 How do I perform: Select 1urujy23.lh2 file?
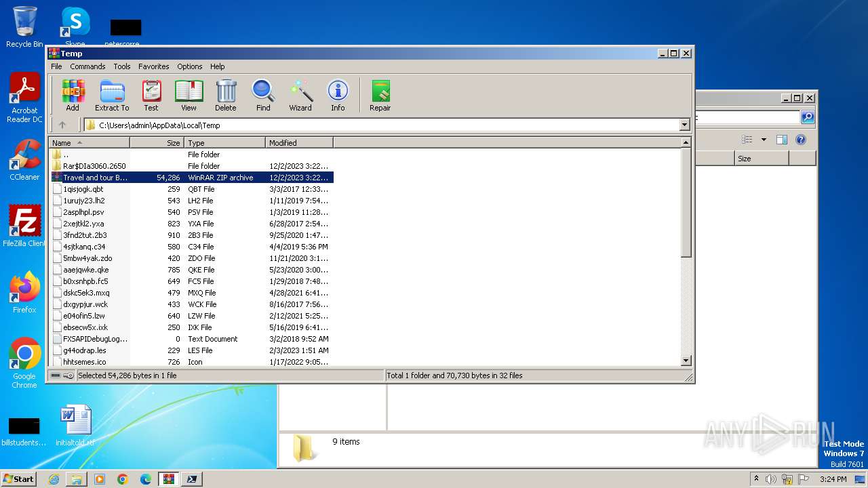click(x=191, y=201)
